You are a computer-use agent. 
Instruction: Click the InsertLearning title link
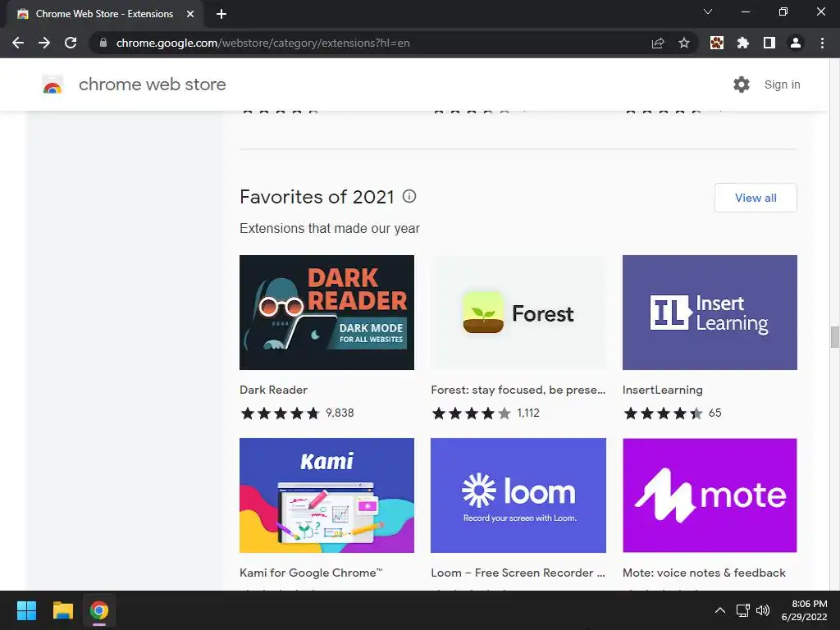(662, 390)
